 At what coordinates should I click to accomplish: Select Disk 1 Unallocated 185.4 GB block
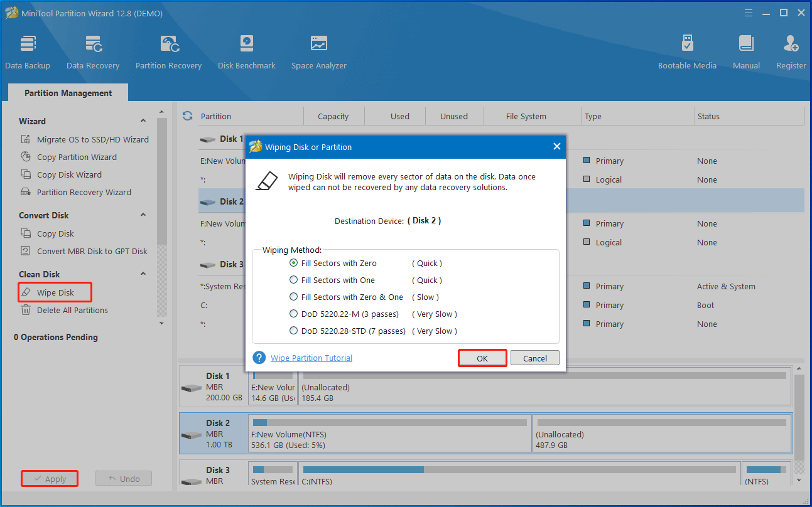click(544, 387)
